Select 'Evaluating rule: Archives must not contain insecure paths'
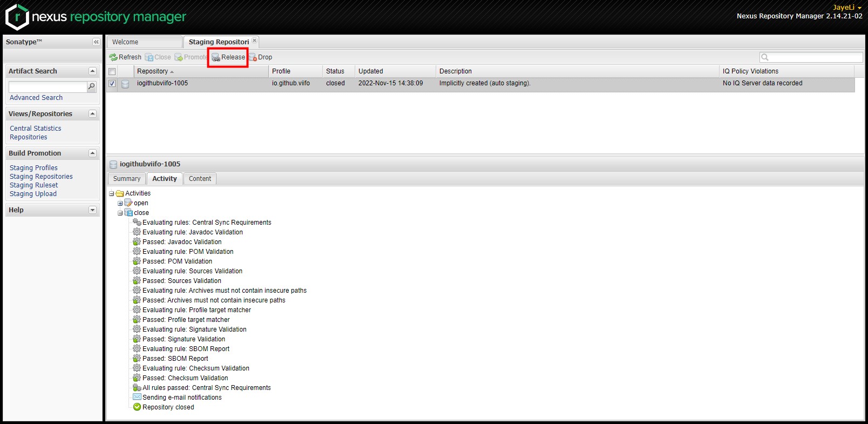Screen dimensions: 868x424 (224, 291)
